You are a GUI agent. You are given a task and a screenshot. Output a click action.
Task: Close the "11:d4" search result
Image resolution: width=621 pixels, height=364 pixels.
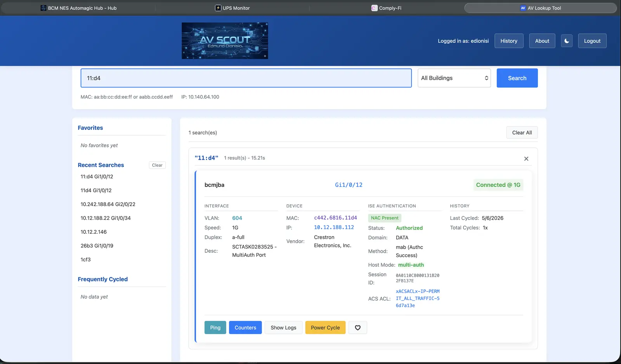pyautogui.click(x=526, y=159)
